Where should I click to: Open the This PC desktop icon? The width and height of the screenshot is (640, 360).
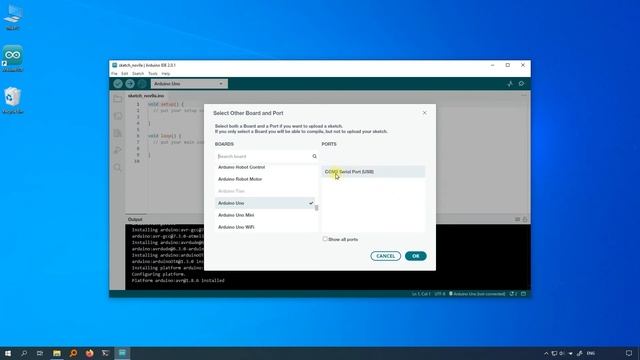point(13,17)
